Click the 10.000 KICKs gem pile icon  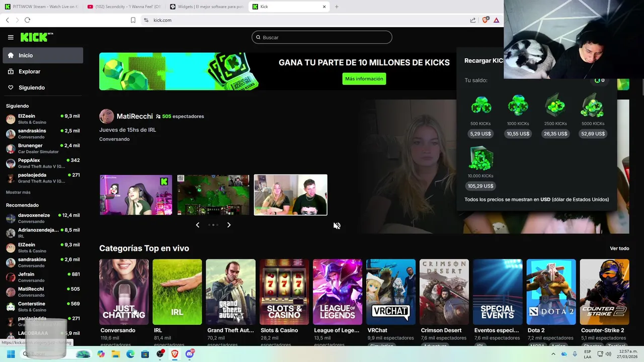click(x=481, y=159)
